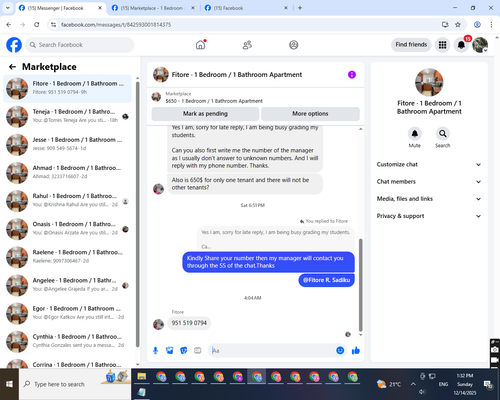The image size is (500, 400).
Task: Open conversation information purple icon
Action: click(352, 75)
